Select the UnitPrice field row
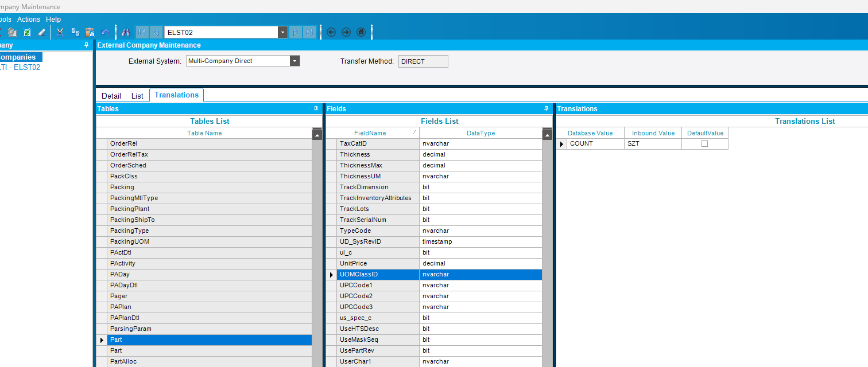 pyautogui.click(x=378, y=264)
